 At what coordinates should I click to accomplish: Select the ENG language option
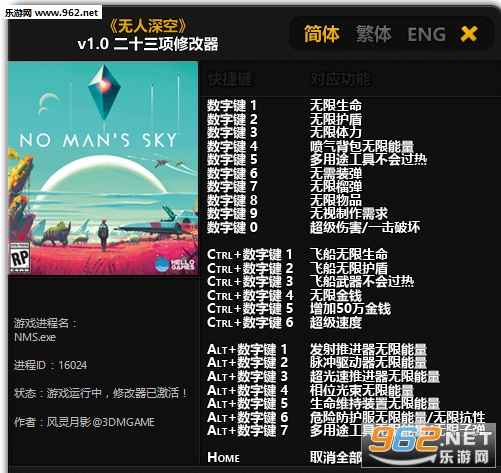(426, 34)
